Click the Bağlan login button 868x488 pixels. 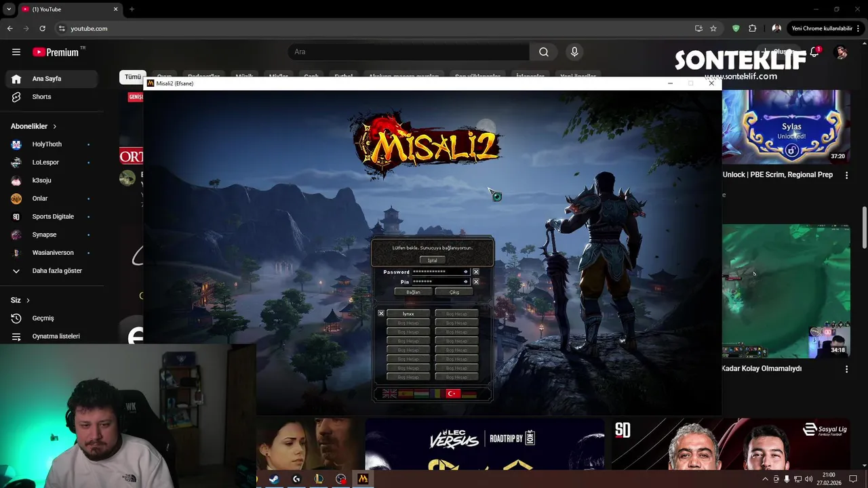tap(413, 292)
